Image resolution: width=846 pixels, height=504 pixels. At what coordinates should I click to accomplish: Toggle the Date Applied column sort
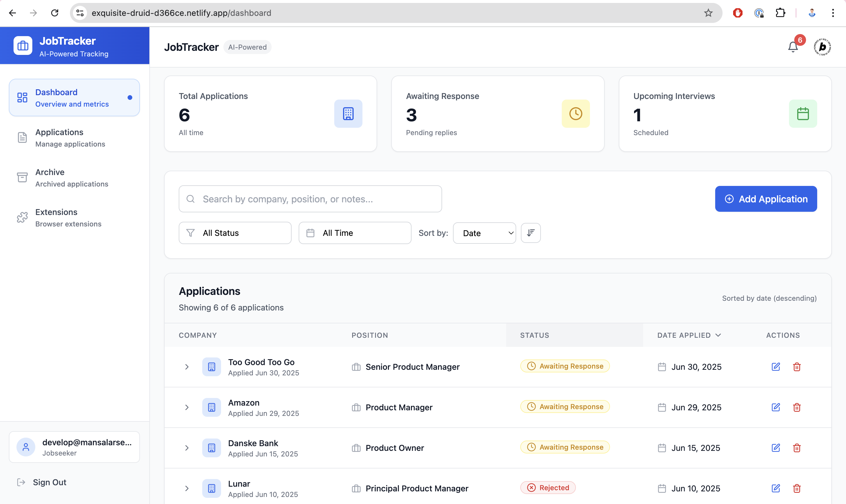689,335
